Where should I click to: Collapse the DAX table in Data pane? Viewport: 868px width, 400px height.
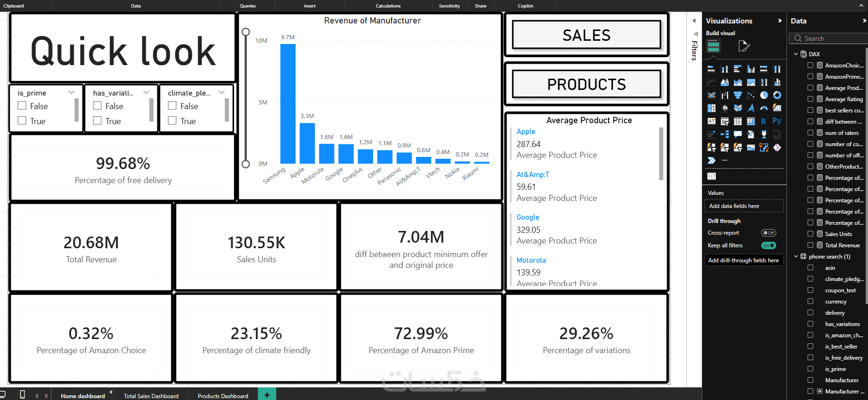(x=796, y=54)
